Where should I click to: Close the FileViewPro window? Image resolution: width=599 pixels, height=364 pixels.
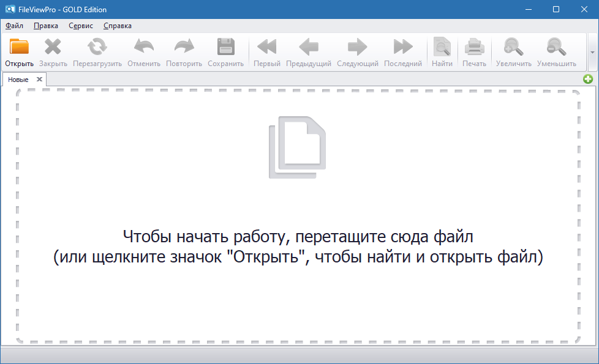point(584,10)
